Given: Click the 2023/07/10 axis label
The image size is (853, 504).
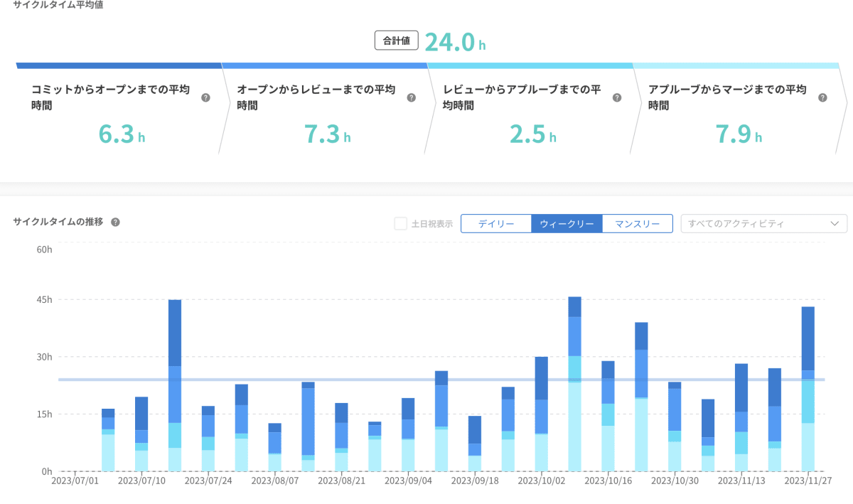Looking at the screenshot, I should (x=142, y=481).
